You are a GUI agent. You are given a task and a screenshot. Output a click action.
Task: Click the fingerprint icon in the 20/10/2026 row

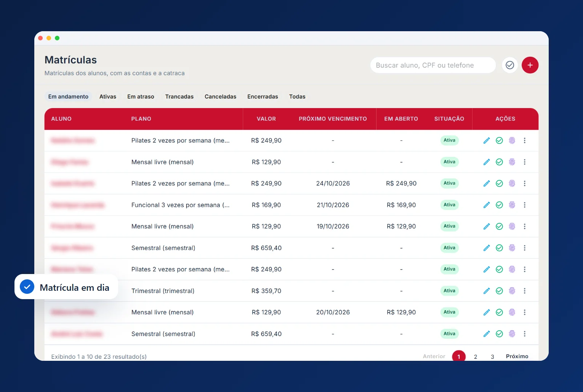click(512, 312)
